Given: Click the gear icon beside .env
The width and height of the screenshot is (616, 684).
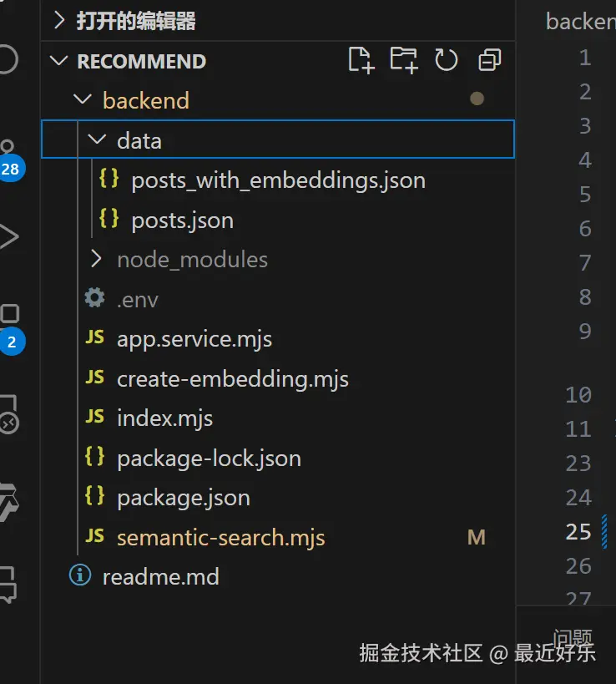Looking at the screenshot, I should tap(95, 298).
